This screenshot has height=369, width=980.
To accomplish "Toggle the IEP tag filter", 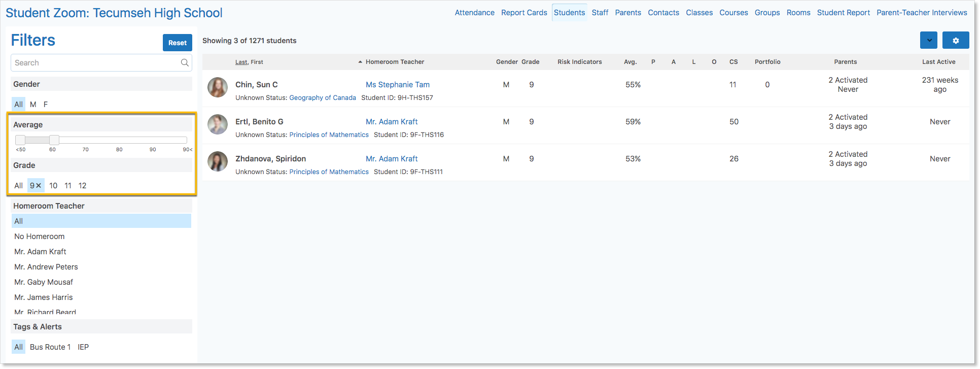I will tap(83, 347).
